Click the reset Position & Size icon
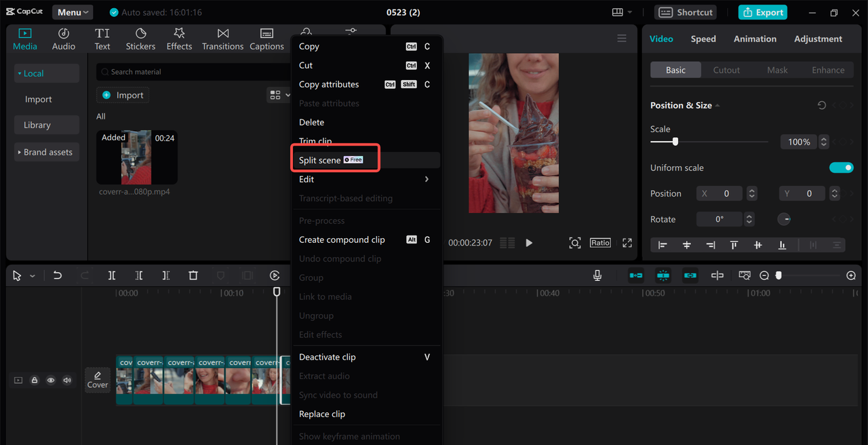 822,105
